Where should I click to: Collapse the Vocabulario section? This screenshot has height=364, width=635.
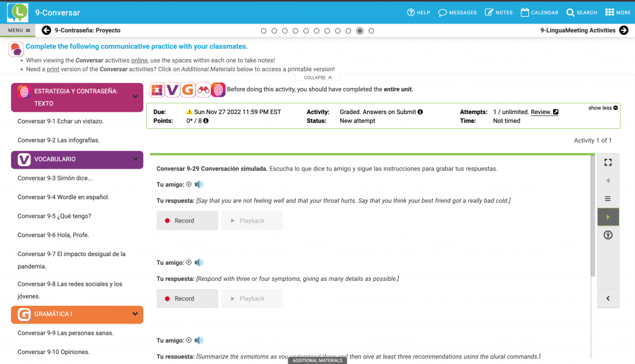click(x=135, y=159)
